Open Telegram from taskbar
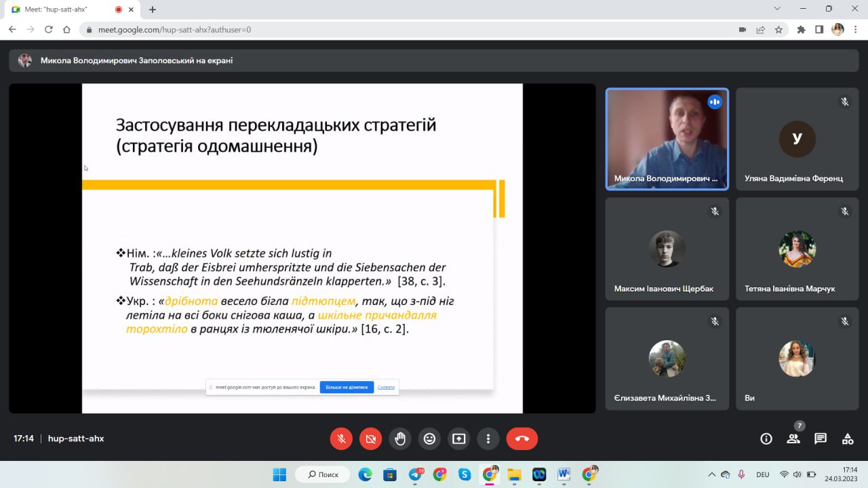This screenshot has width=868, height=488. point(415,474)
